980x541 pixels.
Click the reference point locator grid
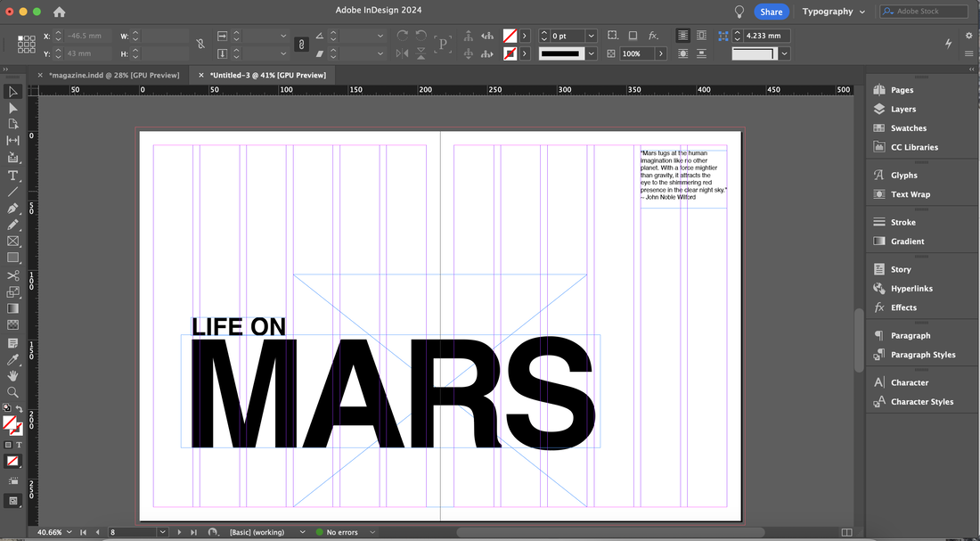point(26,45)
